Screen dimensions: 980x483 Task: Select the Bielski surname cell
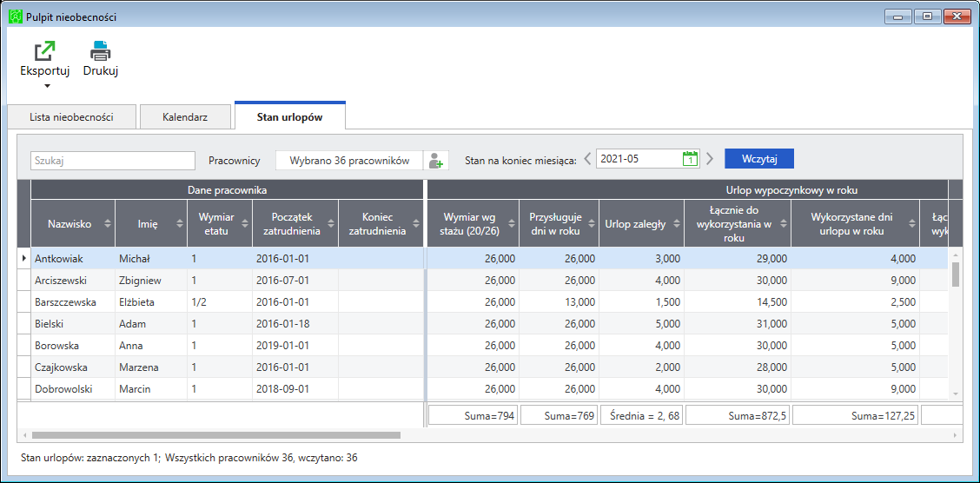pyautogui.click(x=73, y=324)
